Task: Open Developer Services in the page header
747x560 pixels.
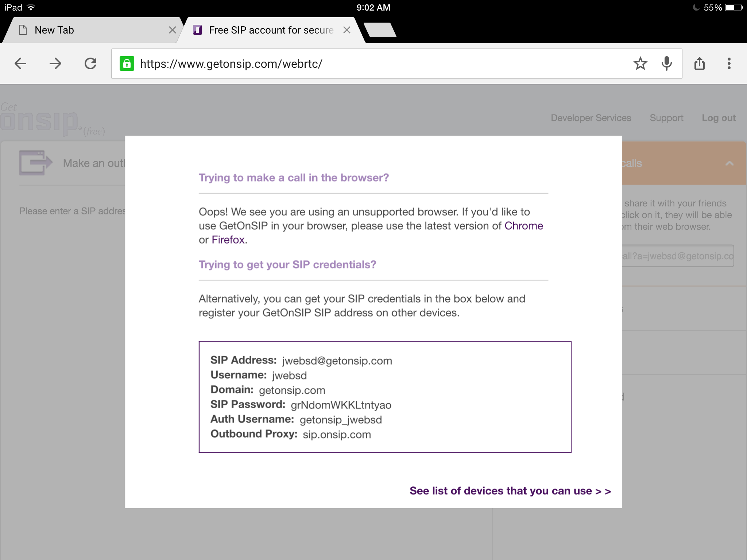Action: point(591,118)
